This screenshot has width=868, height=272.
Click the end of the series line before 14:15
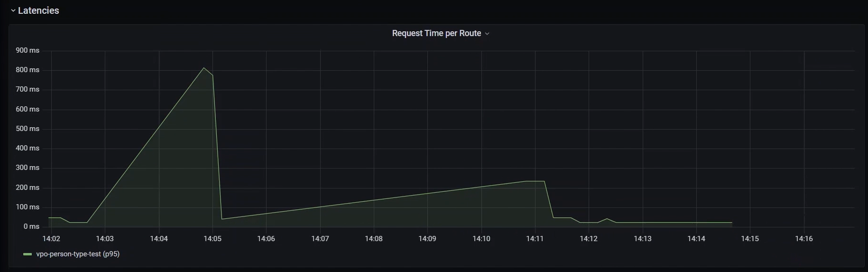click(x=732, y=223)
